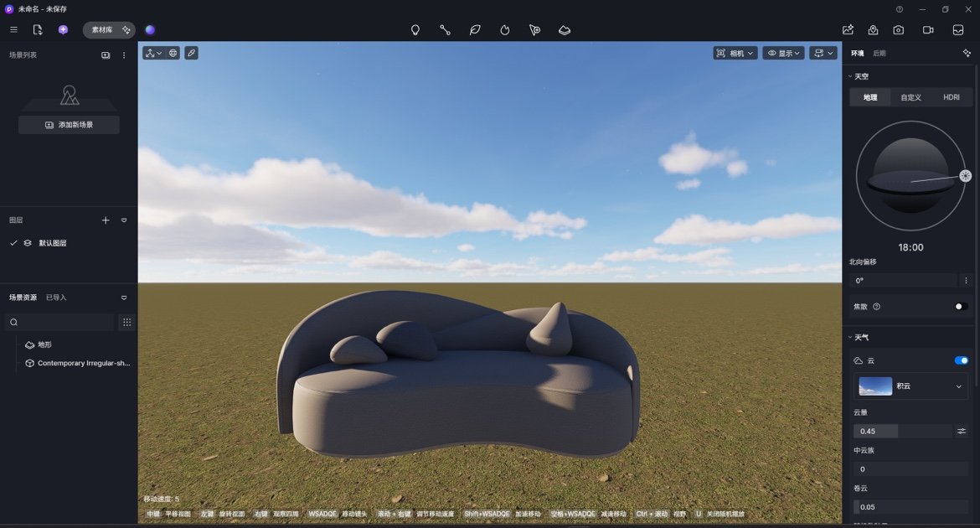Select the leaf vegetation tool
Viewport: 980px width, 528px height.
point(475,30)
